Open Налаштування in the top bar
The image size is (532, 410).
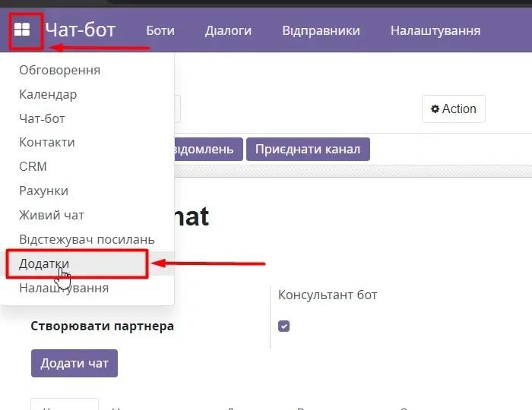click(x=435, y=31)
